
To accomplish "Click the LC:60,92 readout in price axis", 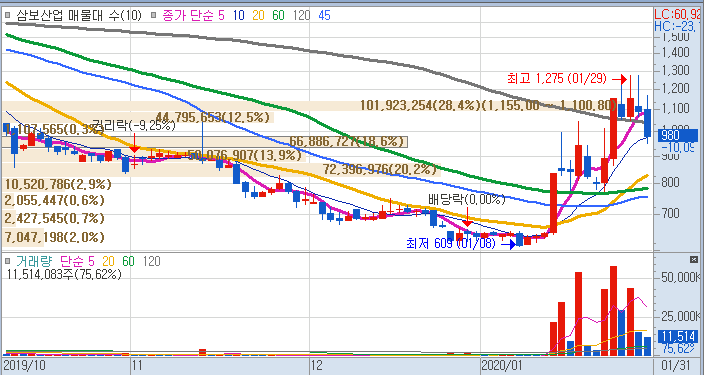I will (x=678, y=13).
